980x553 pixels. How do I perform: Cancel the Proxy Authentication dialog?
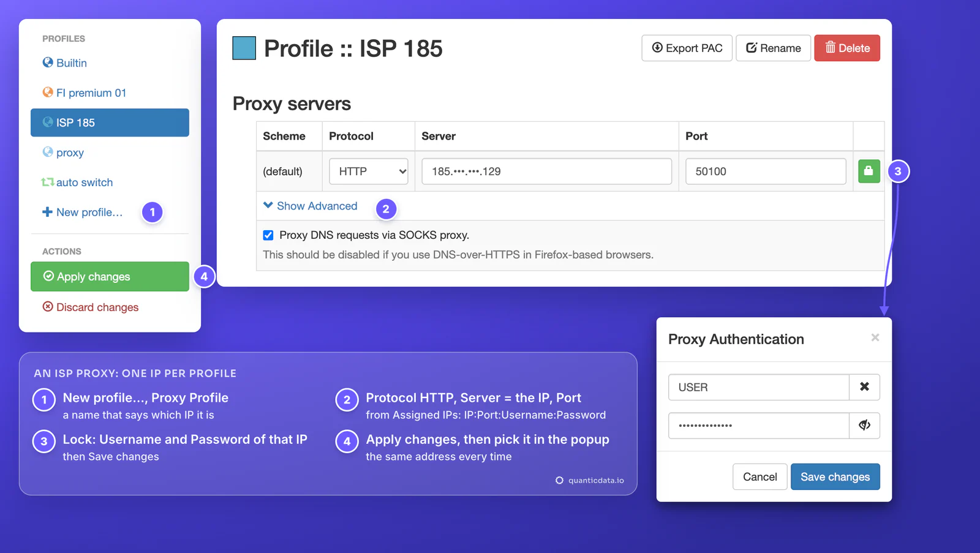[760, 477]
